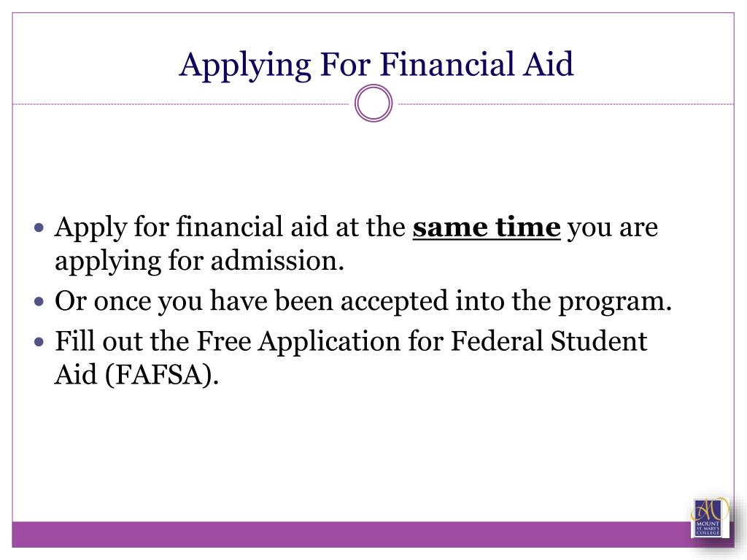The image size is (747, 560).
Task: Click the word "Aid" in the slide title
Action: [x=548, y=64]
